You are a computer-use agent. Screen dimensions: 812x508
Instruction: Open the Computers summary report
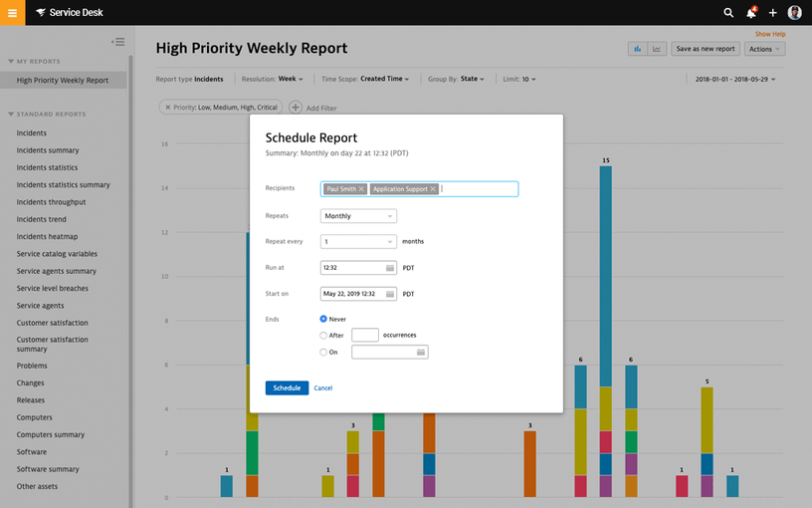click(x=50, y=434)
